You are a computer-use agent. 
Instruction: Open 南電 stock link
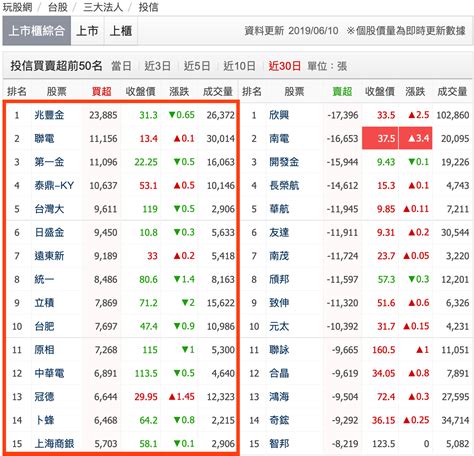point(279,138)
